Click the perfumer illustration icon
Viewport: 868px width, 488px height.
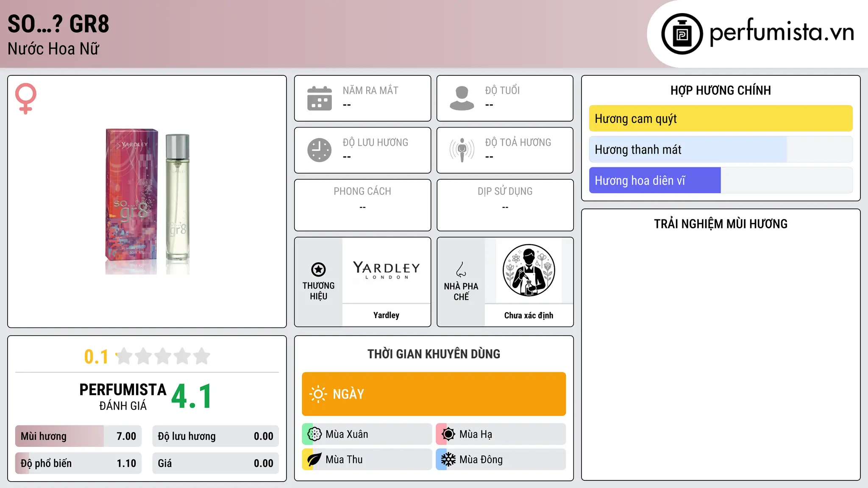click(x=529, y=270)
